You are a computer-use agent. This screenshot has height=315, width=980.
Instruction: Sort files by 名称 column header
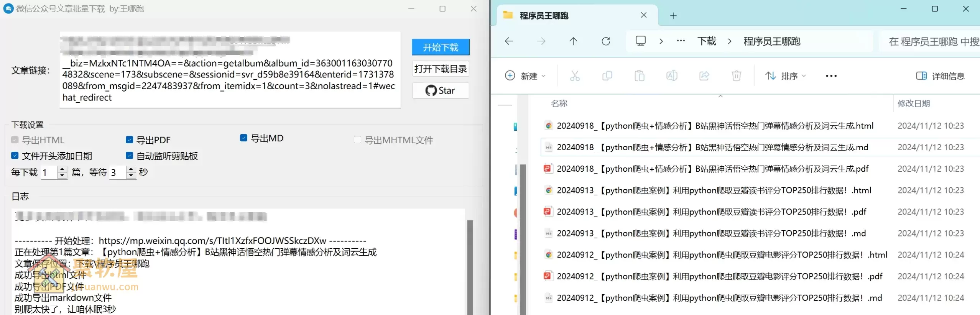pos(559,103)
